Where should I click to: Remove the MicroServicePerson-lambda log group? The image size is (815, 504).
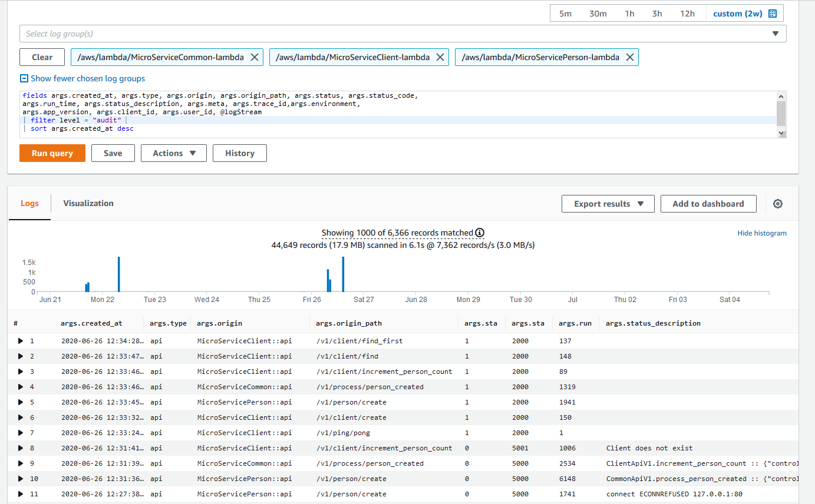(x=630, y=57)
